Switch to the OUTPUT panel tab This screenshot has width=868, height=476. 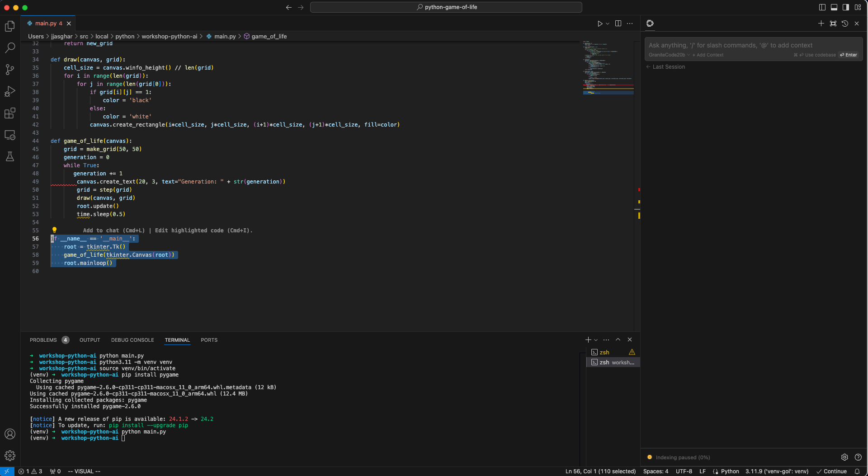click(x=90, y=340)
